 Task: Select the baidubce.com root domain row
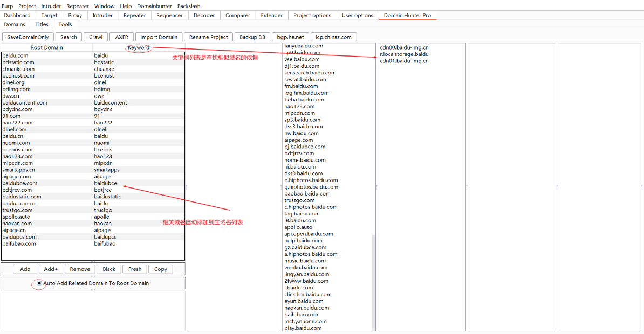tap(93, 183)
